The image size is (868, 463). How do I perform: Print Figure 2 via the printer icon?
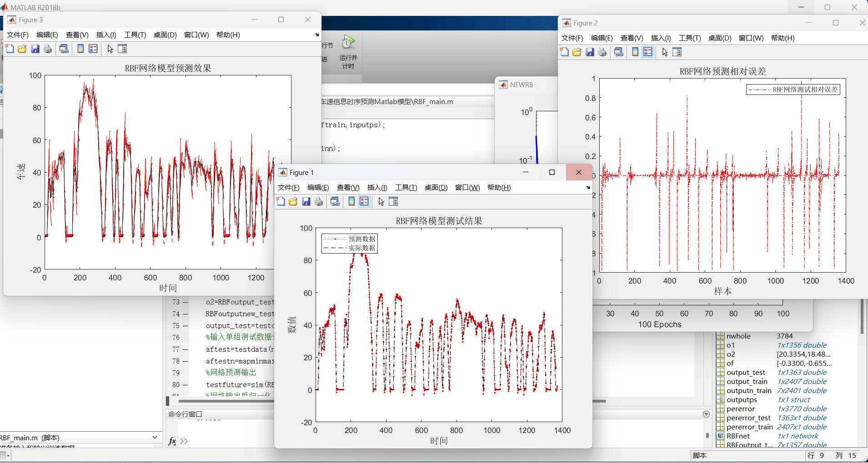(x=602, y=52)
